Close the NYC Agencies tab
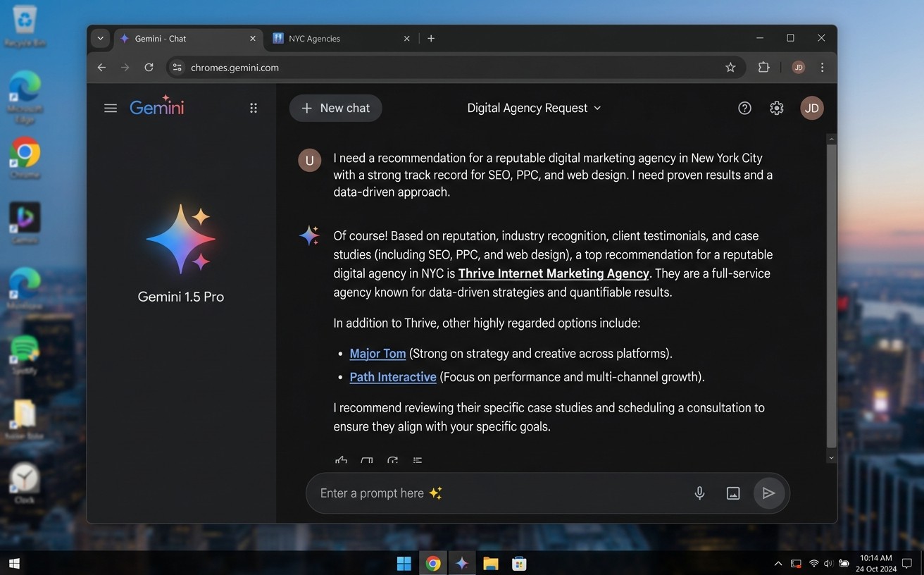 click(406, 39)
